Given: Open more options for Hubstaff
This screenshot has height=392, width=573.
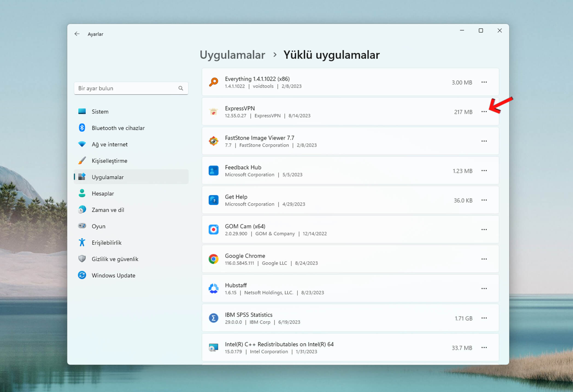Looking at the screenshot, I should (x=484, y=289).
